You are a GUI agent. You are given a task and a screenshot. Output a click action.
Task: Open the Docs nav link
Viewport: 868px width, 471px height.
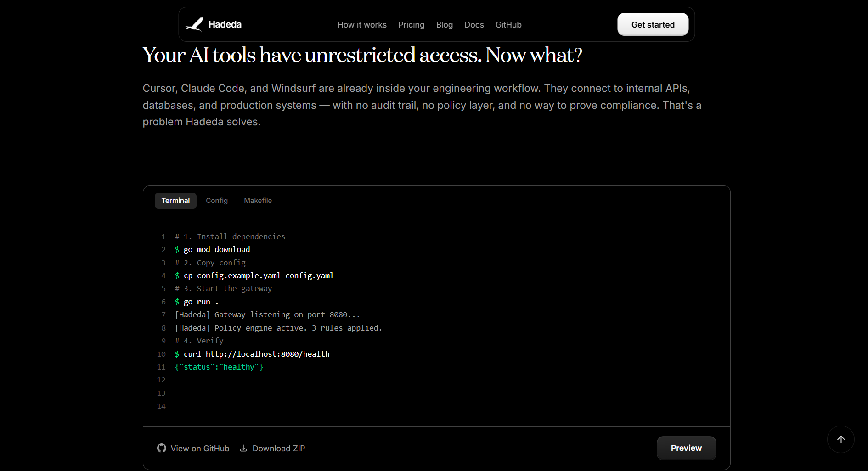click(x=474, y=25)
